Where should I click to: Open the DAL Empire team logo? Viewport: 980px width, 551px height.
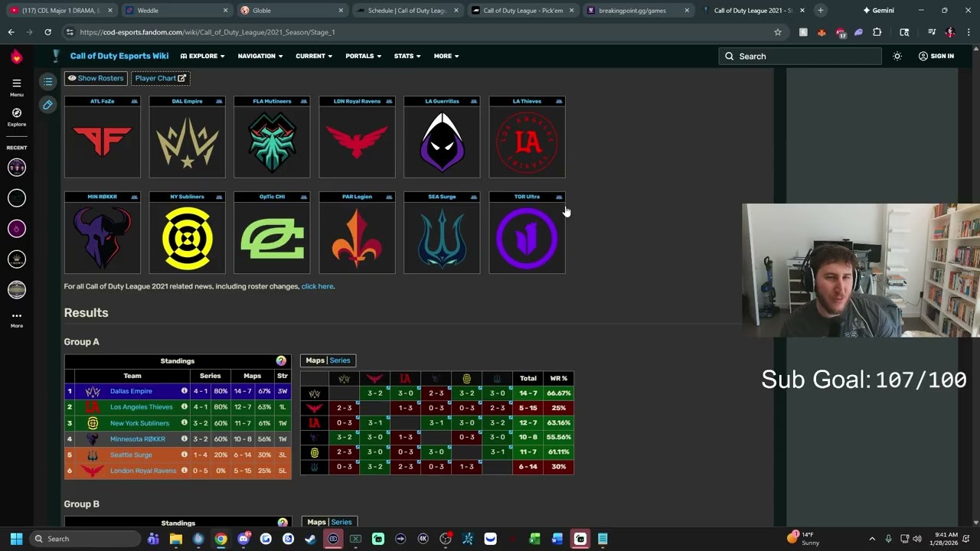(x=188, y=142)
